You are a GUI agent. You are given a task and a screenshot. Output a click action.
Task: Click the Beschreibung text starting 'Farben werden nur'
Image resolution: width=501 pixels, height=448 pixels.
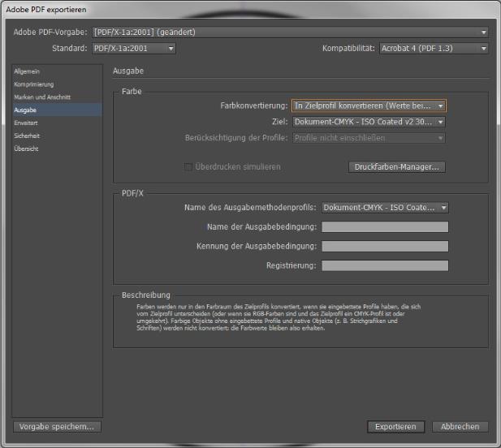[x=279, y=317]
